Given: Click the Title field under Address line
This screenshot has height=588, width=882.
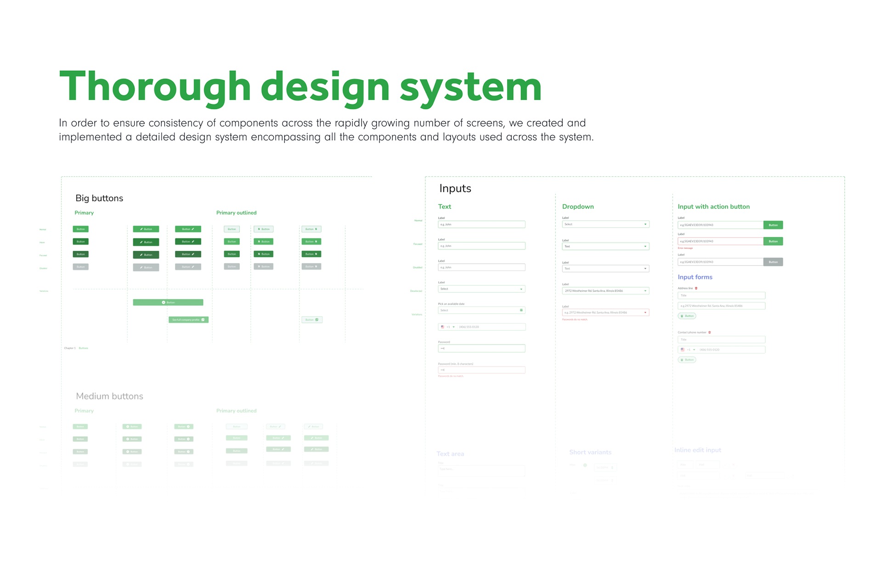Looking at the screenshot, I should [721, 295].
